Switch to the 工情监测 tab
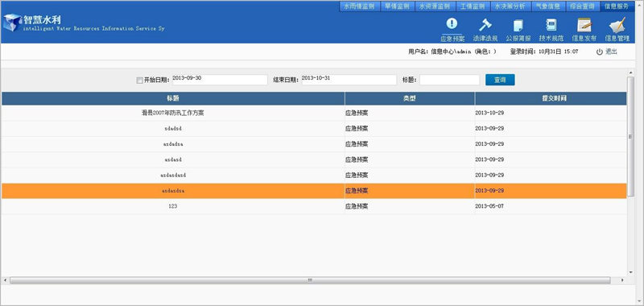This screenshot has height=306, width=644. click(473, 6)
